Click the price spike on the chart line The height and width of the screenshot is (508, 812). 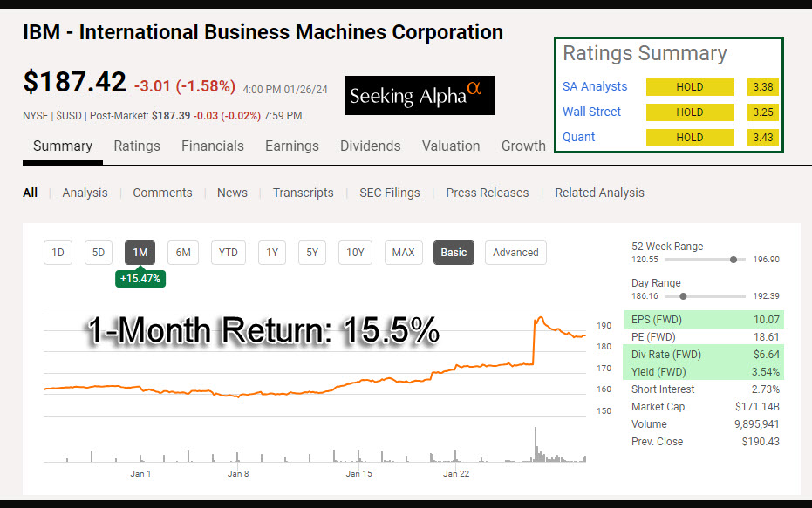point(540,318)
